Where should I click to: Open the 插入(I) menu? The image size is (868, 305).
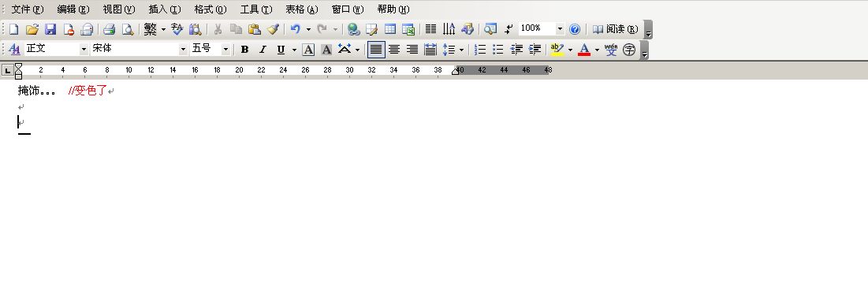pos(165,9)
